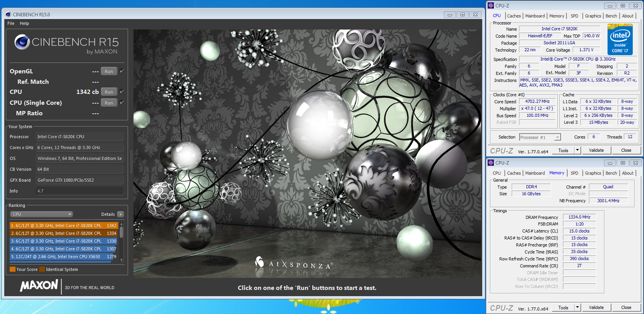The height and width of the screenshot is (314, 644).
Task: Click Validate in bottom CPU-Z window
Action: pyautogui.click(x=596, y=307)
